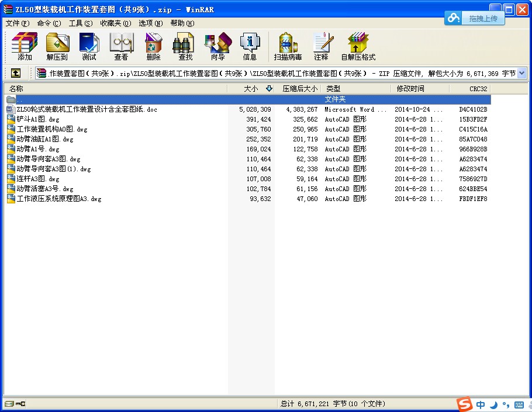The height and width of the screenshot is (412, 532).
Task: Open the 注释 (Comment) toolbar tool
Action: (x=321, y=47)
